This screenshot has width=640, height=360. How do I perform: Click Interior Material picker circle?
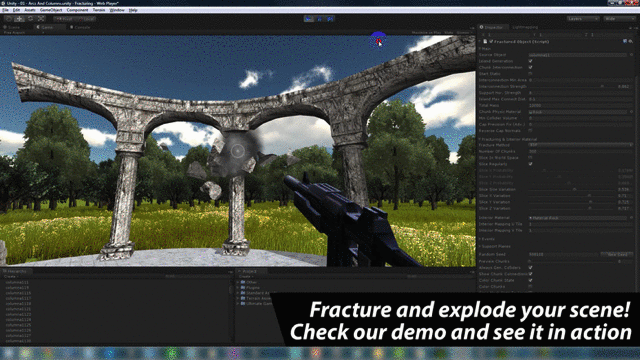631,218
